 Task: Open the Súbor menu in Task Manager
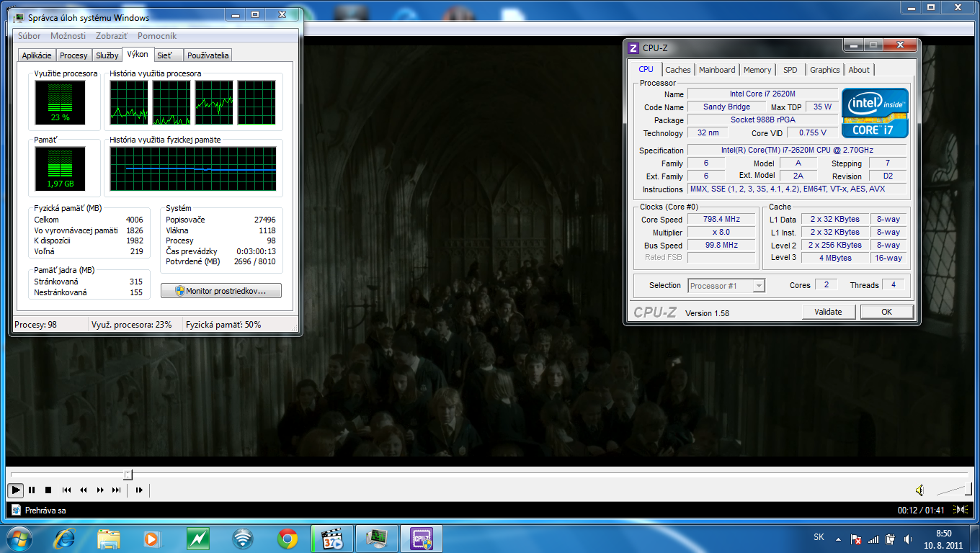pyautogui.click(x=30, y=36)
